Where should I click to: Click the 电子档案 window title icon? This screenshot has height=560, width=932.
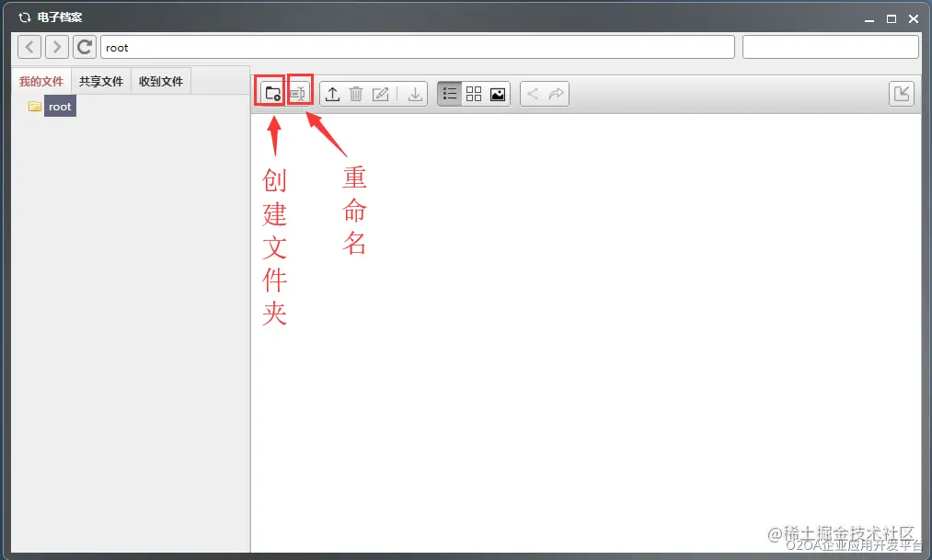(24, 17)
